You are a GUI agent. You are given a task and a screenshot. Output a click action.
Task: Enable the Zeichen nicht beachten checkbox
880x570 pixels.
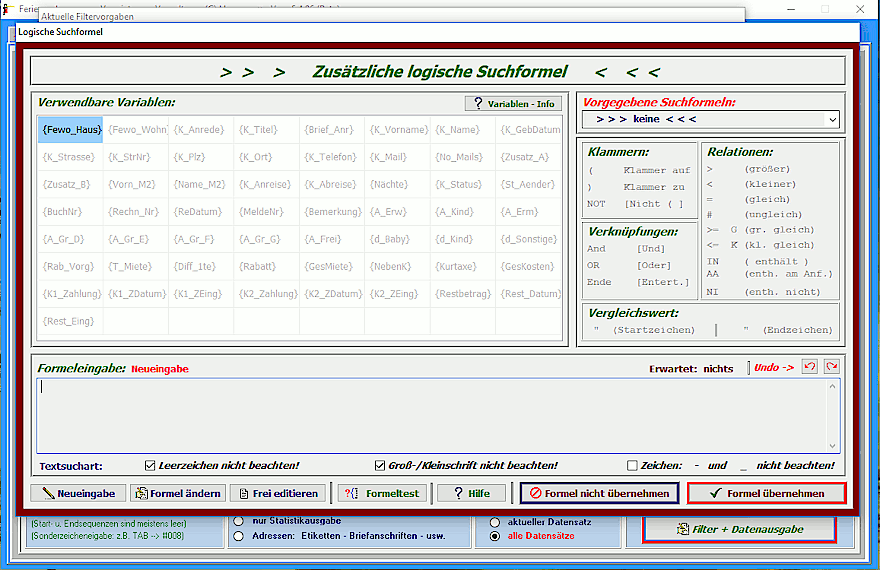pyautogui.click(x=632, y=466)
